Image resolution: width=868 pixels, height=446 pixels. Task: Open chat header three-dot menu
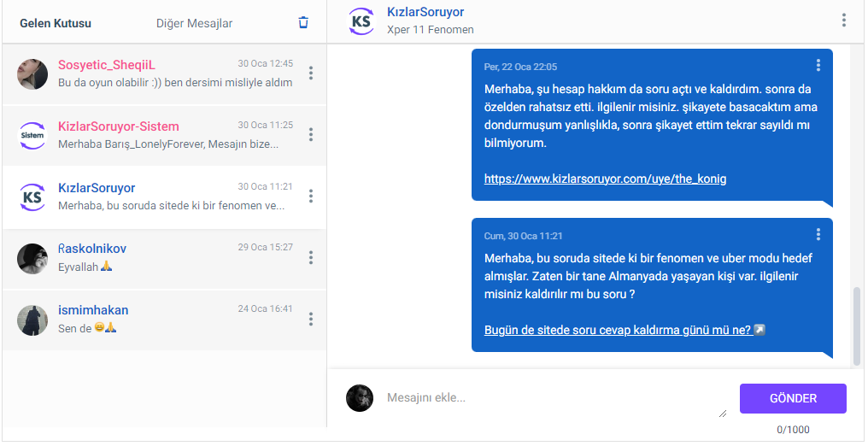pos(843,21)
